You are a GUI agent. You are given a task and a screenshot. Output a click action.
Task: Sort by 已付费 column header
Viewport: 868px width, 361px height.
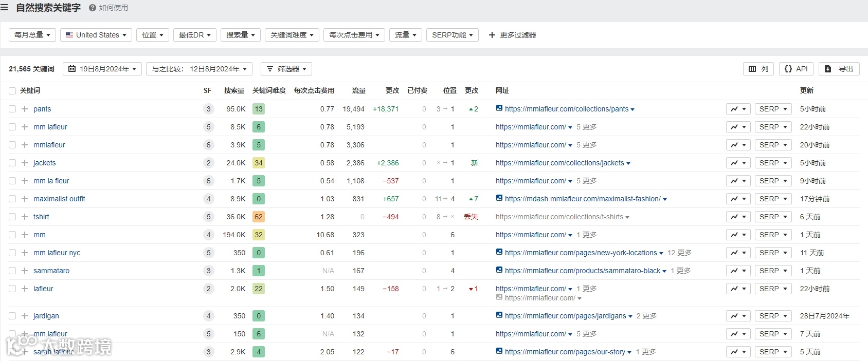point(417,90)
